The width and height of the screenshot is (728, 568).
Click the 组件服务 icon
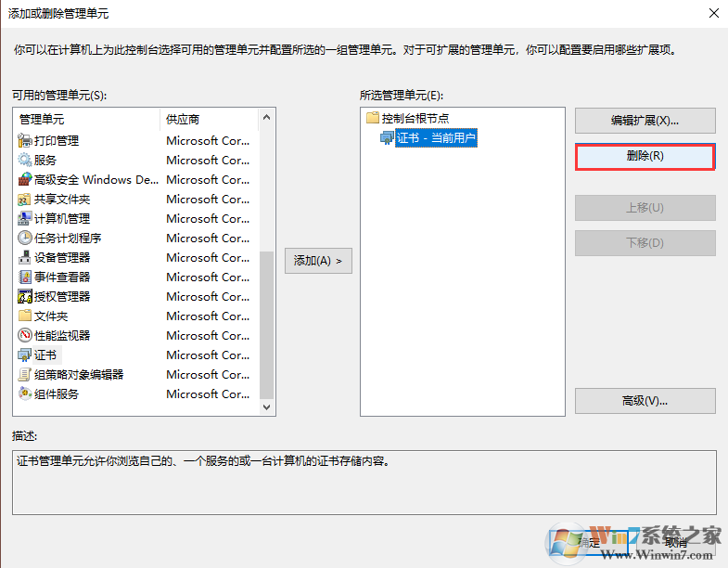[25, 394]
